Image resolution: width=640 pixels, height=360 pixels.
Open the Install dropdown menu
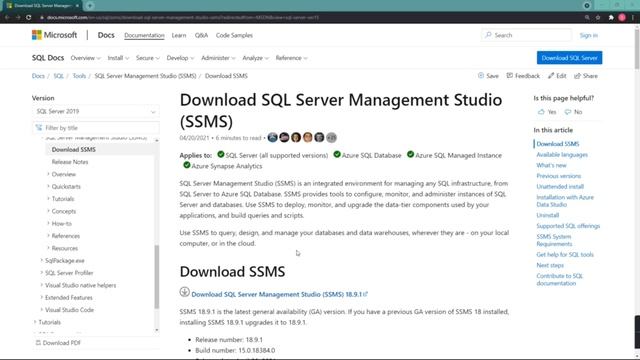[x=118, y=58]
